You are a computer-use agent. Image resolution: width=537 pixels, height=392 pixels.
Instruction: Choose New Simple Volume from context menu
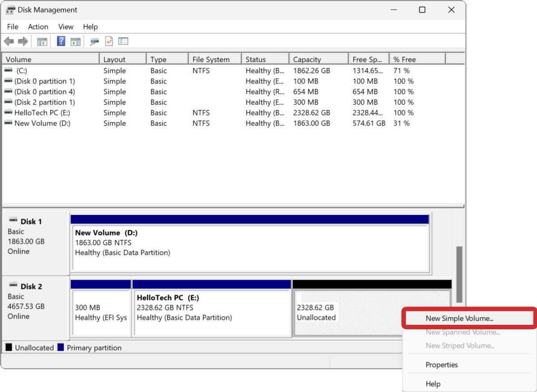459,319
